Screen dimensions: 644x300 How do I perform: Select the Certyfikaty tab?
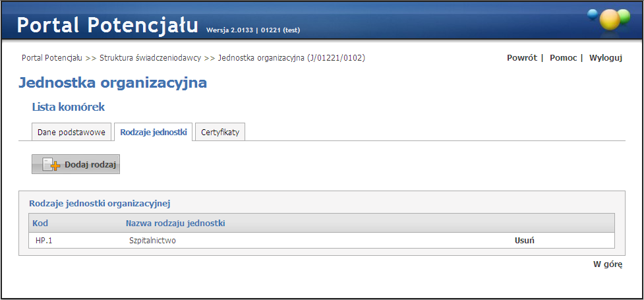pyautogui.click(x=220, y=132)
